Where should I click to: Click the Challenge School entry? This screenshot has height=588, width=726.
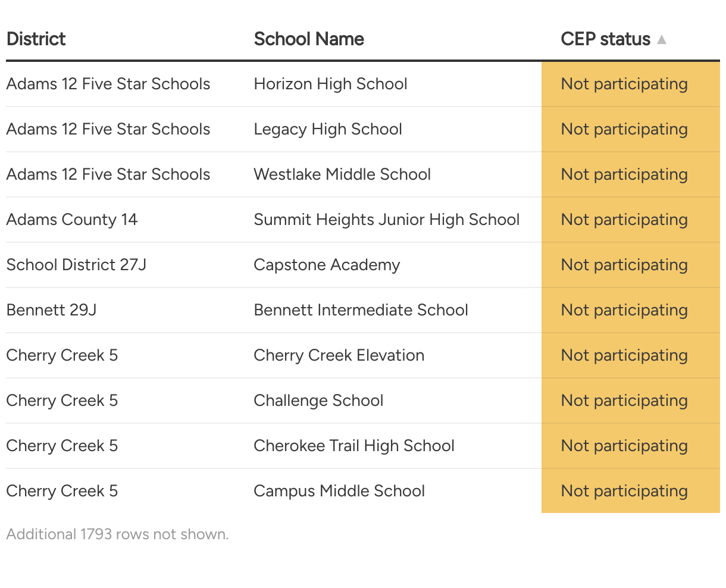318,401
